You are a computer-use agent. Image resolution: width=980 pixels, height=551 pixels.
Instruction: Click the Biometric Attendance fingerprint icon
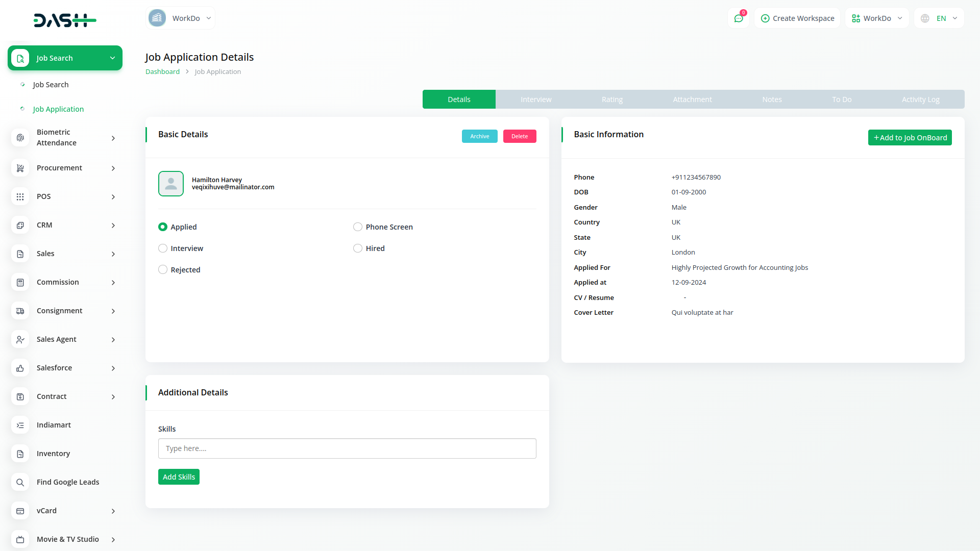pyautogui.click(x=20, y=138)
